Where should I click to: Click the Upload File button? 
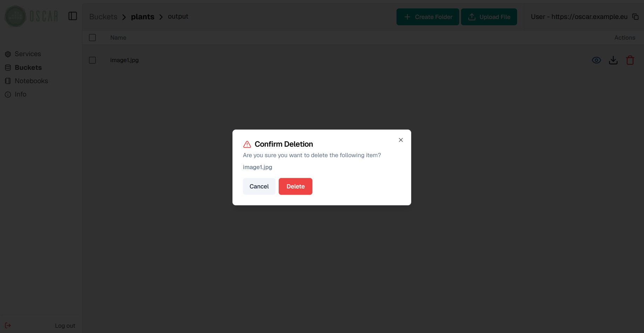point(489,17)
